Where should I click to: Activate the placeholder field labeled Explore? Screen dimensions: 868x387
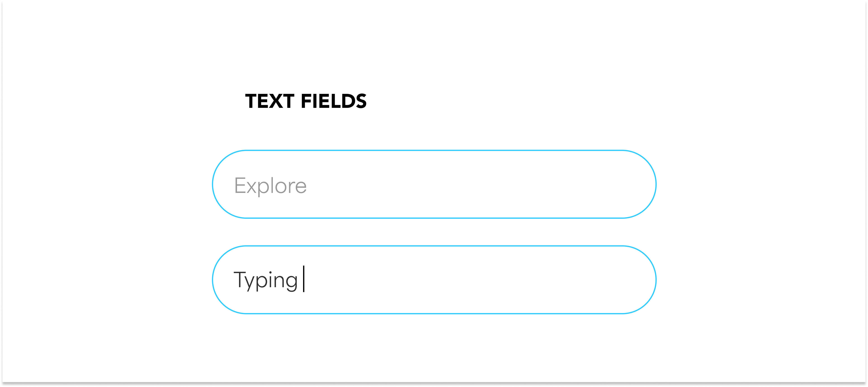[434, 184]
